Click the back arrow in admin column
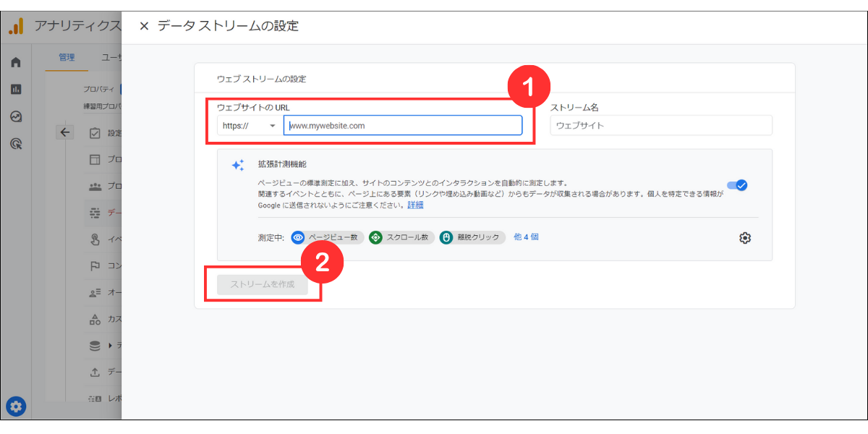Screen dimensions: 868x434 [65, 132]
